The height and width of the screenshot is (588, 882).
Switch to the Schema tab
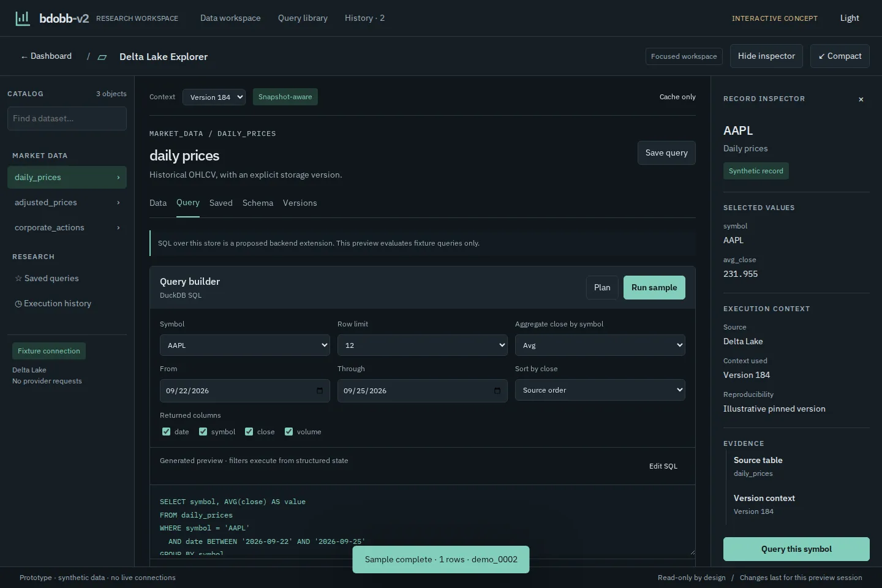click(x=258, y=203)
